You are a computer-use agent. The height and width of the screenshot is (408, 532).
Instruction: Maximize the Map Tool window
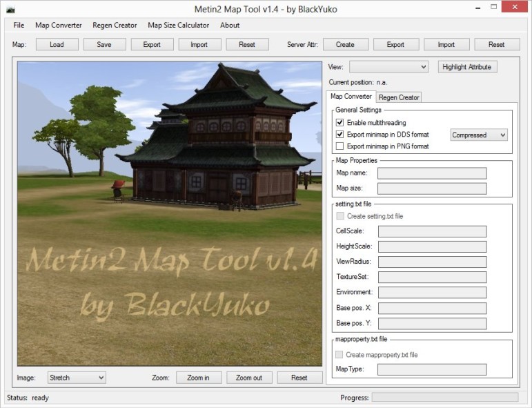tap(493, 7)
